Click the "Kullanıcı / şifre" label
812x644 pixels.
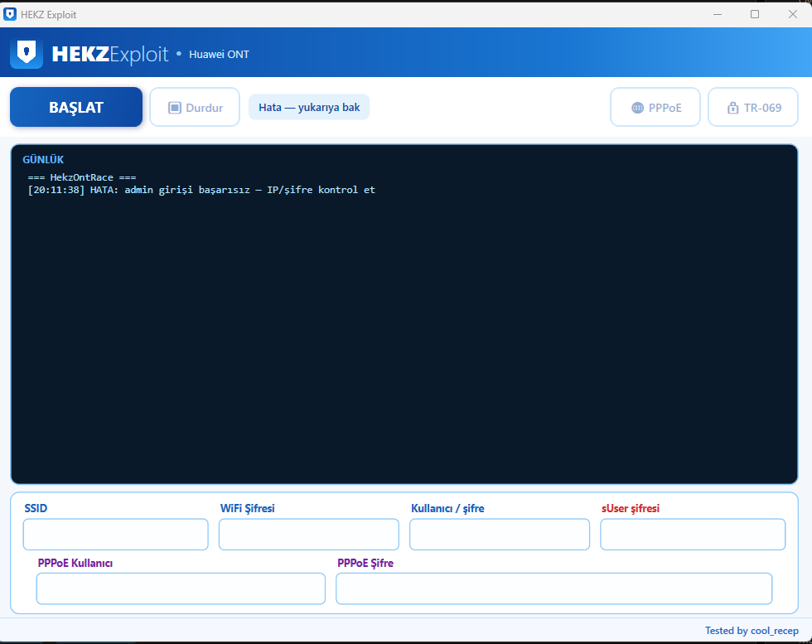[448, 508]
